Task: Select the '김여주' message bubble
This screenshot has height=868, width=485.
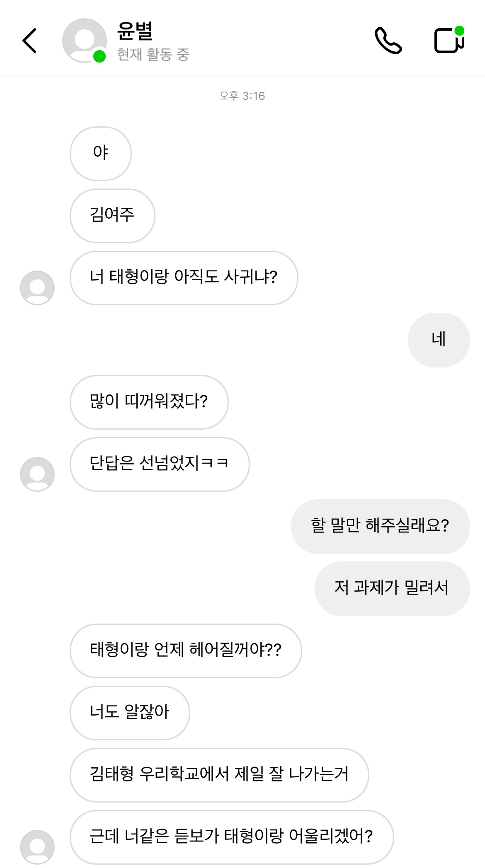Action: [112, 215]
